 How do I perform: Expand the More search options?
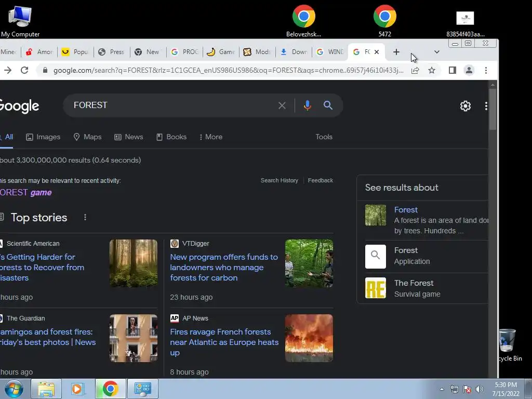211,137
